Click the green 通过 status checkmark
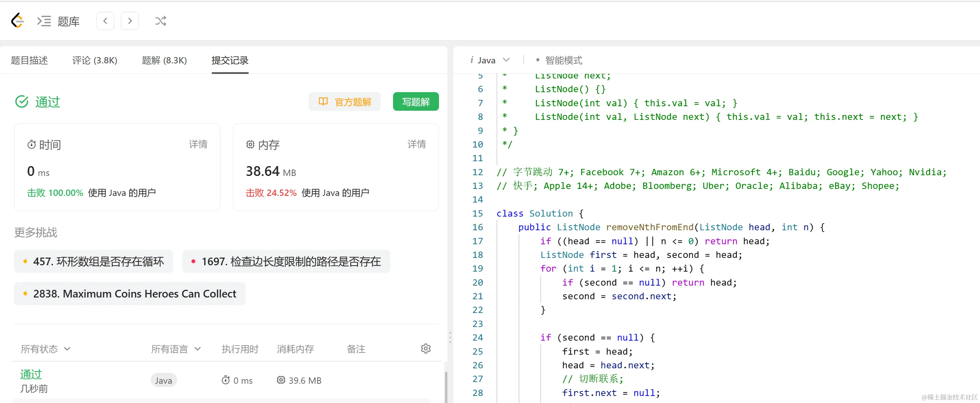The height and width of the screenshot is (403, 980). point(22,102)
